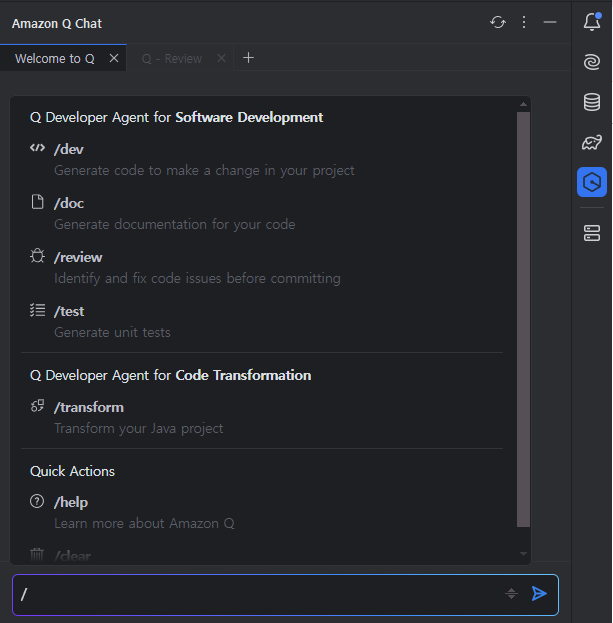Viewport: 613px width, 623px height.
Task: Click the trash icon beside /clear
Action: pyautogui.click(x=37, y=555)
